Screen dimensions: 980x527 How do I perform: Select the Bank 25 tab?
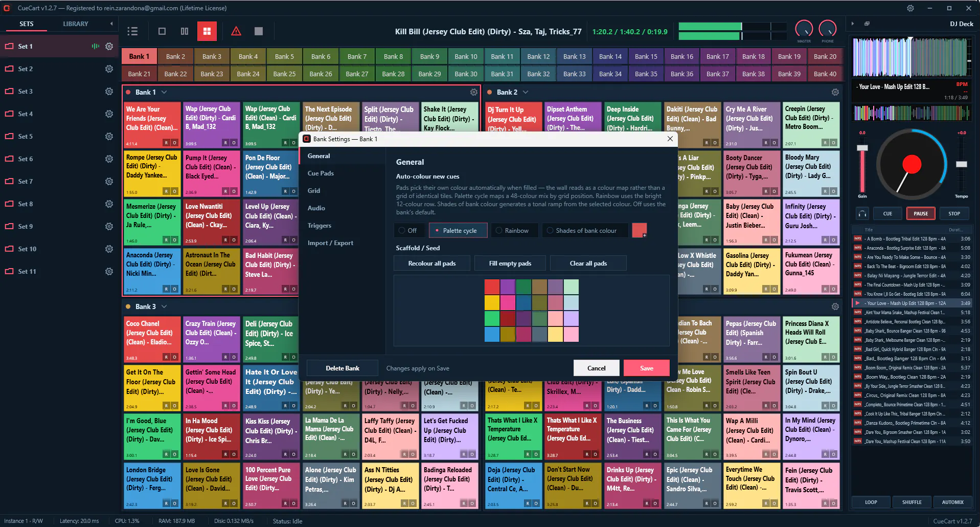point(284,74)
